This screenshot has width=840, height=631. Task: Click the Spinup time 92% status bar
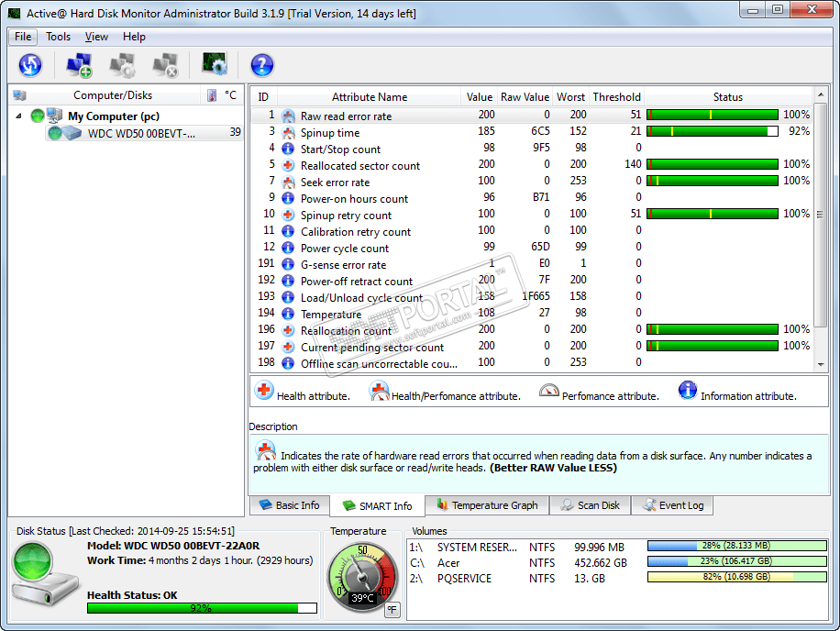tap(713, 131)
